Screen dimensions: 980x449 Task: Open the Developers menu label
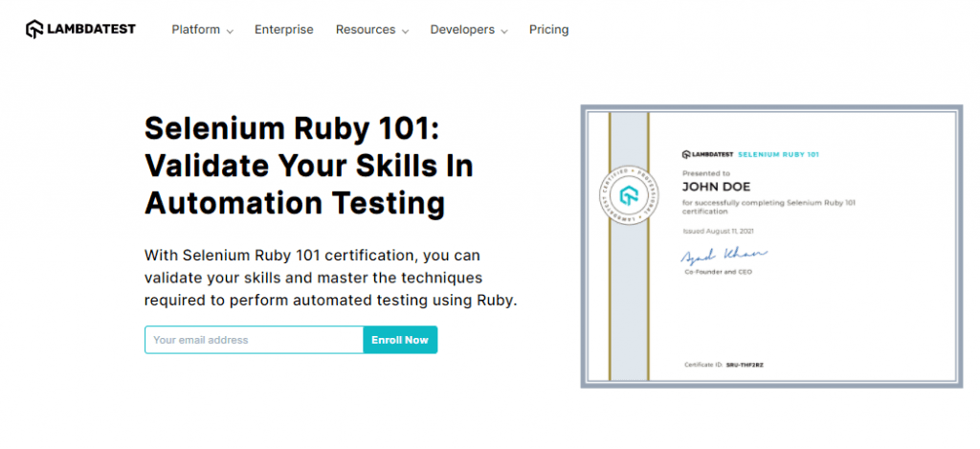[462, 30]
